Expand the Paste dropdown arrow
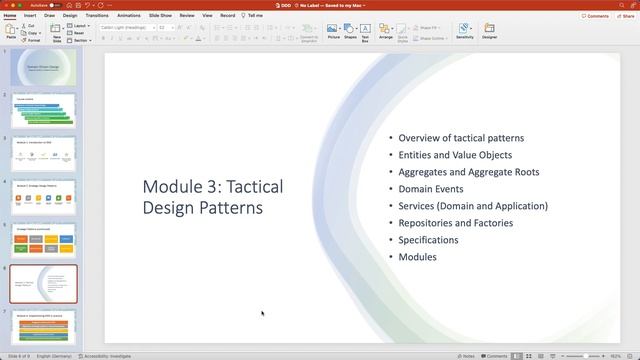 (x=17, y=29)
